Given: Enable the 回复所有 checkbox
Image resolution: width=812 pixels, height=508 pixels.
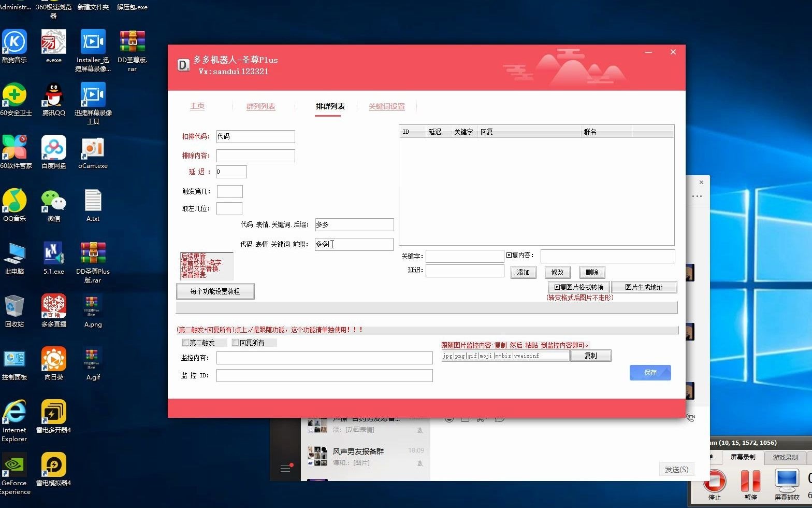Looking at the screenshot, I should point(235,343).
